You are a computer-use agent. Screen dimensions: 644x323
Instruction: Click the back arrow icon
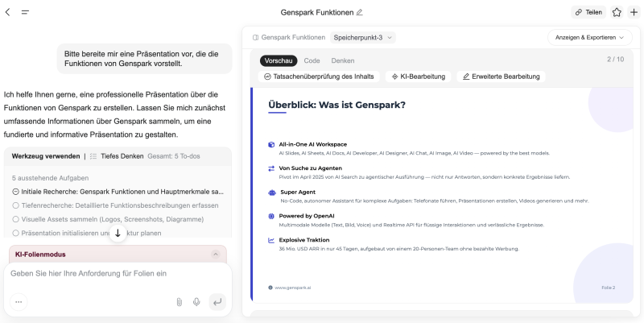(8, 12)
